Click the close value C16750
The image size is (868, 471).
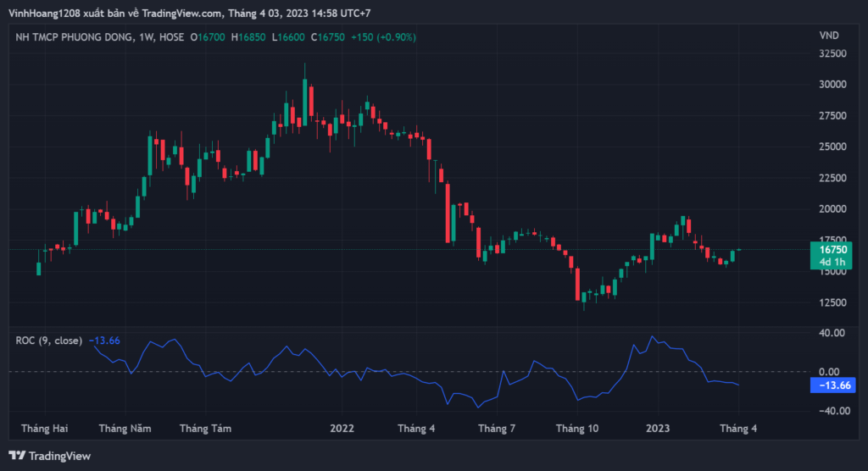coord(328,37)
